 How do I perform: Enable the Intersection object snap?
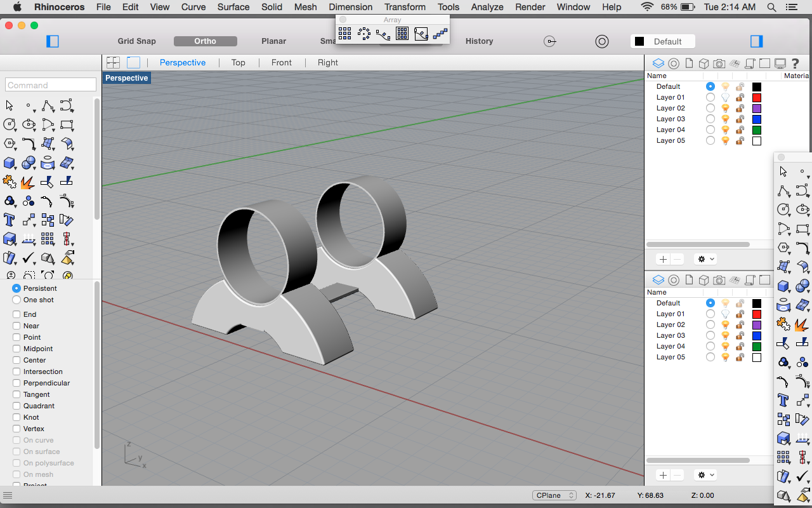[16, 371]
